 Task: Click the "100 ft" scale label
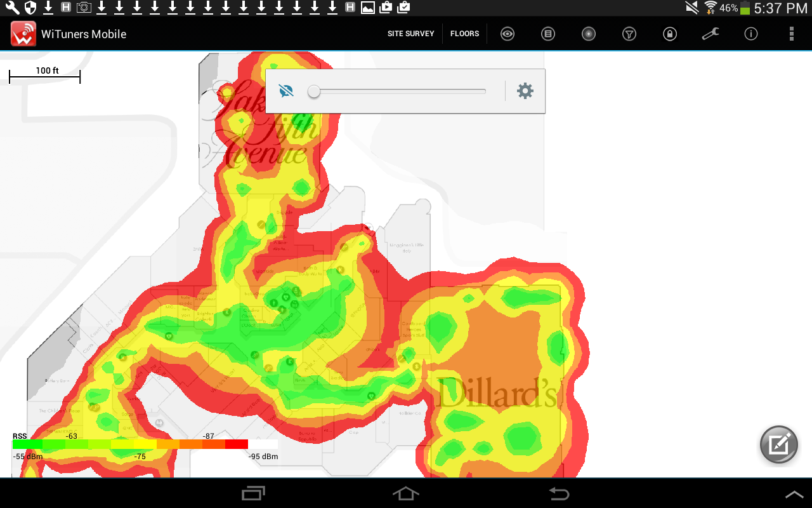point(48,70)
